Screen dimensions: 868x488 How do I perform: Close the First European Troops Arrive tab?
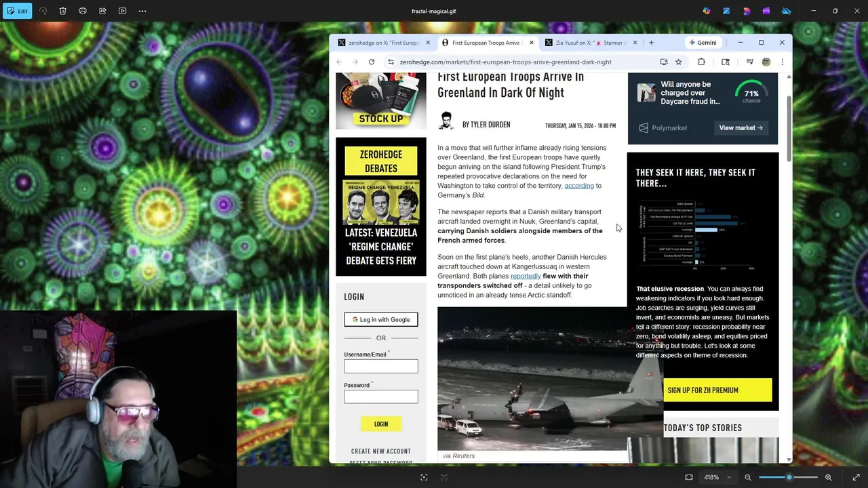[x=531, y=43]
